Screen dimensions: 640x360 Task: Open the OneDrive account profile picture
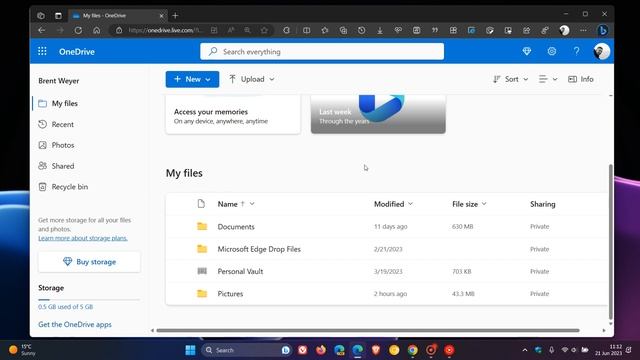tap(601, 51)
